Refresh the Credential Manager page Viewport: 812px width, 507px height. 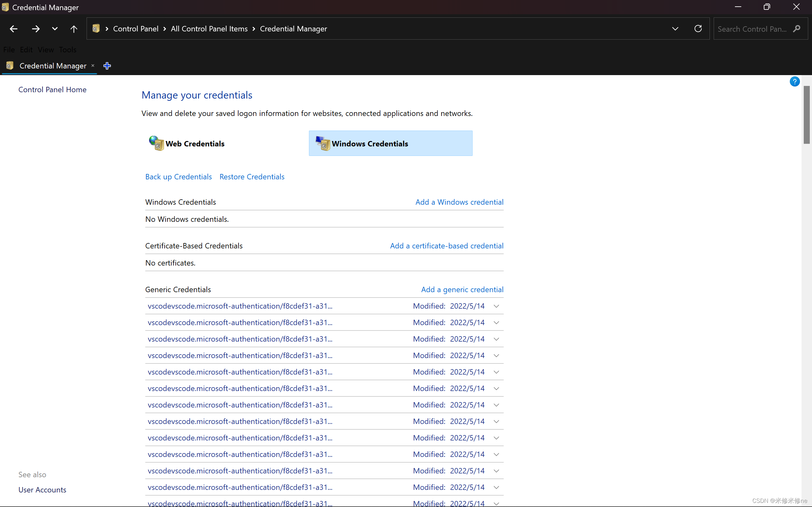pos(698,29)
